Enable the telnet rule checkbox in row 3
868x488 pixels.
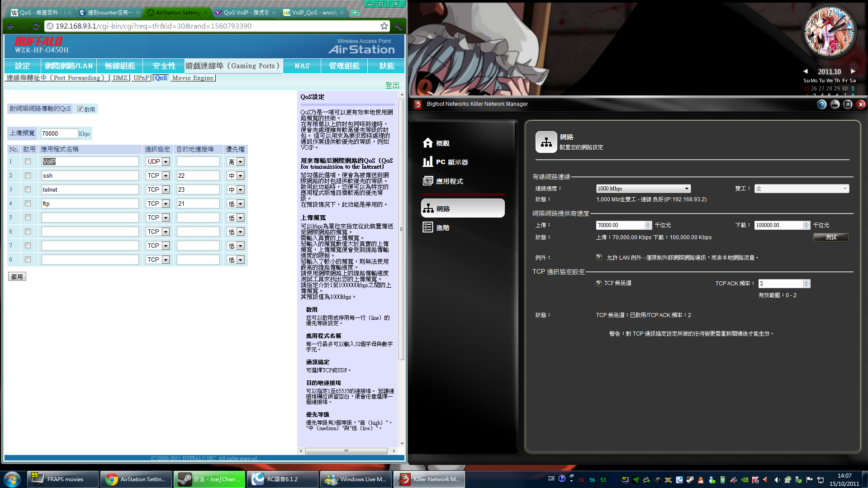point(28,190)
